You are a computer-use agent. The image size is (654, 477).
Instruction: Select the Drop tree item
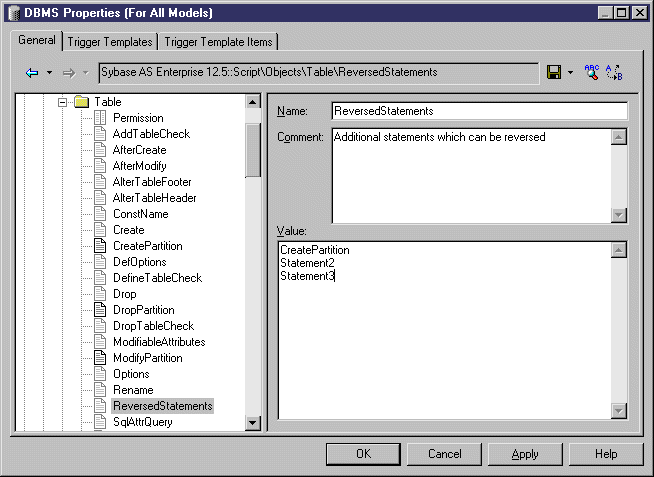(125, 294)
